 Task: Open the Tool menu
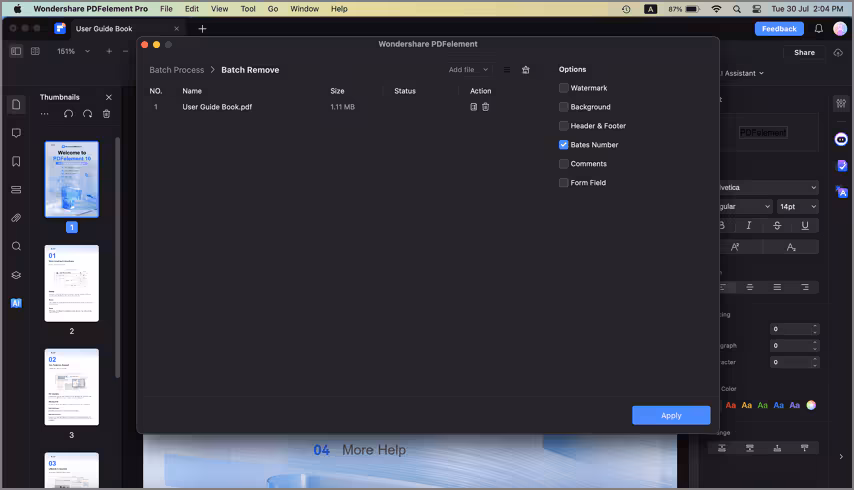click(248, 9)
